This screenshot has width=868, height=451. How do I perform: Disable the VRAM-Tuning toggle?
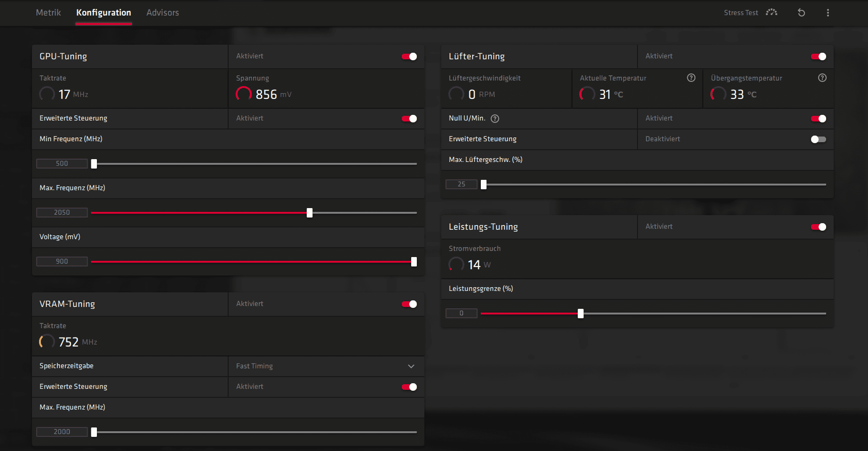[x=409, y=304]
